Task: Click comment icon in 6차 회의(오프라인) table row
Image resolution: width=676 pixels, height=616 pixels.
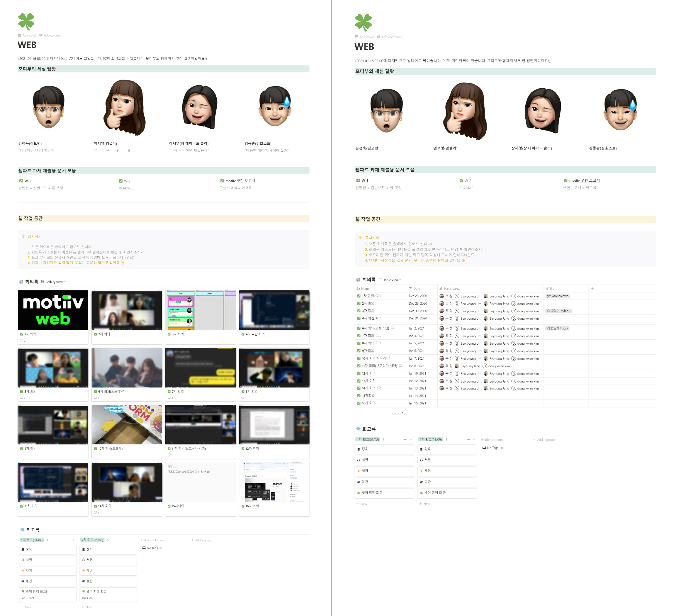Action: [393, 329]
